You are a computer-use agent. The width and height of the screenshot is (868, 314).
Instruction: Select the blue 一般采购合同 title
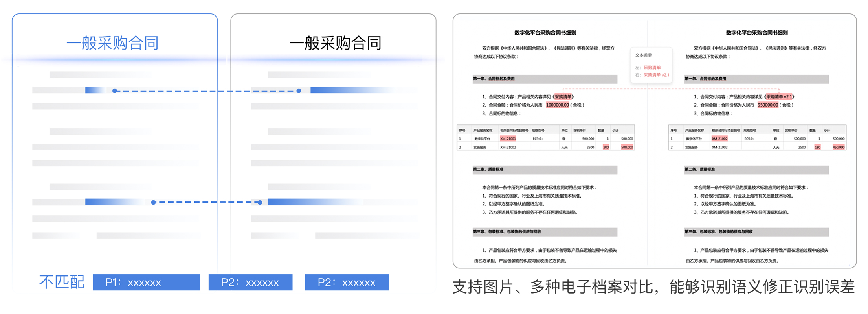pos(112,43)
